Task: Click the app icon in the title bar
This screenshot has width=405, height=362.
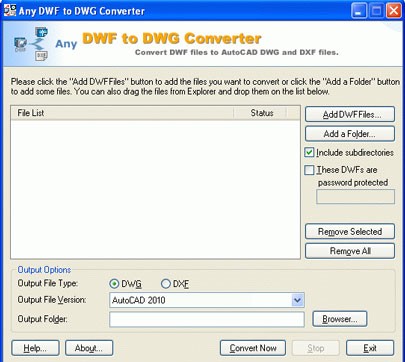Action: (10, 10)
